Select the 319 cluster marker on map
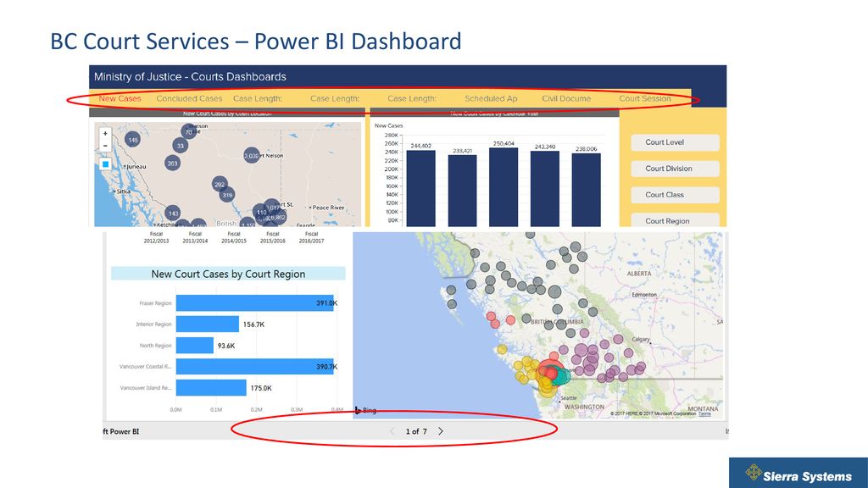The width and height of the screenshot is (868, 488). click(227, 195)
